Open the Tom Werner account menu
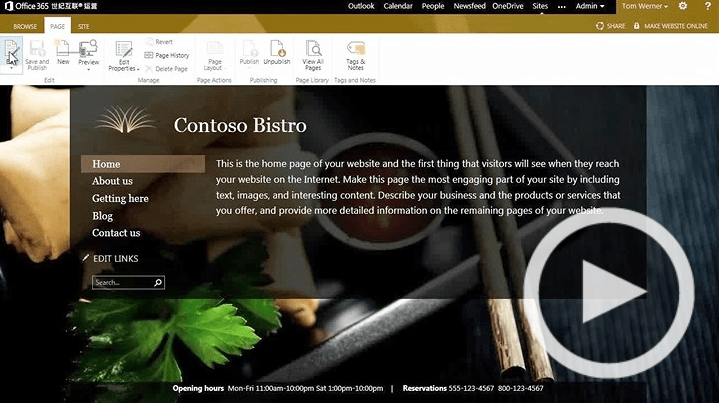 (x=644, y=6)
